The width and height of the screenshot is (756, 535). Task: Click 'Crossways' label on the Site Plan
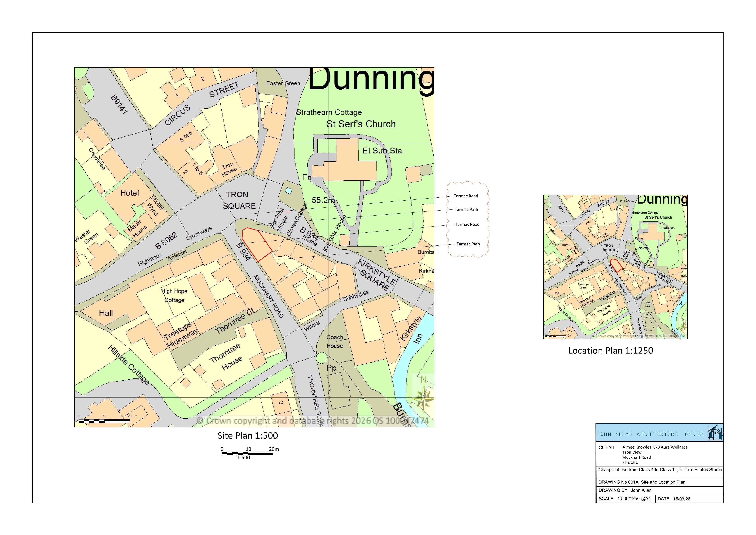coord(199,233)
